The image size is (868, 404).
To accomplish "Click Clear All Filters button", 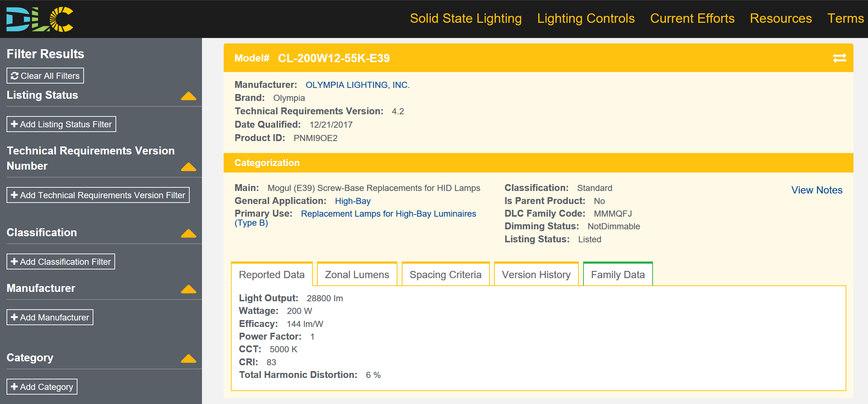I will point(45,76).
